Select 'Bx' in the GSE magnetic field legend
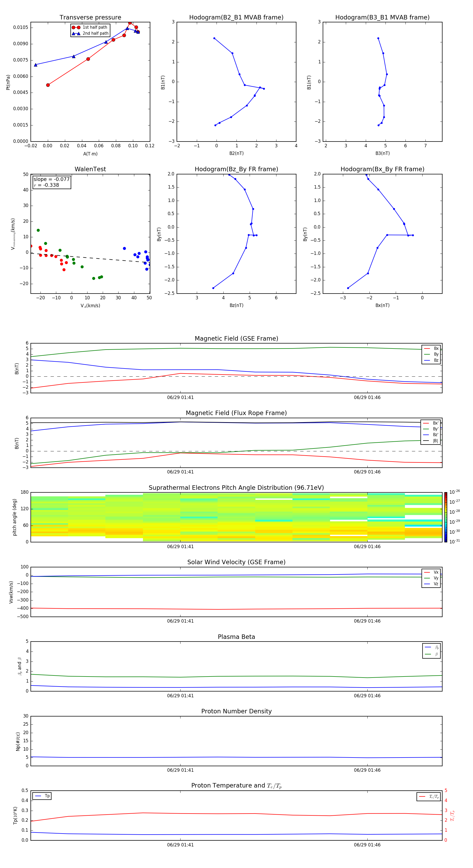This screenshot has width=473, height=868. (431, 349)
